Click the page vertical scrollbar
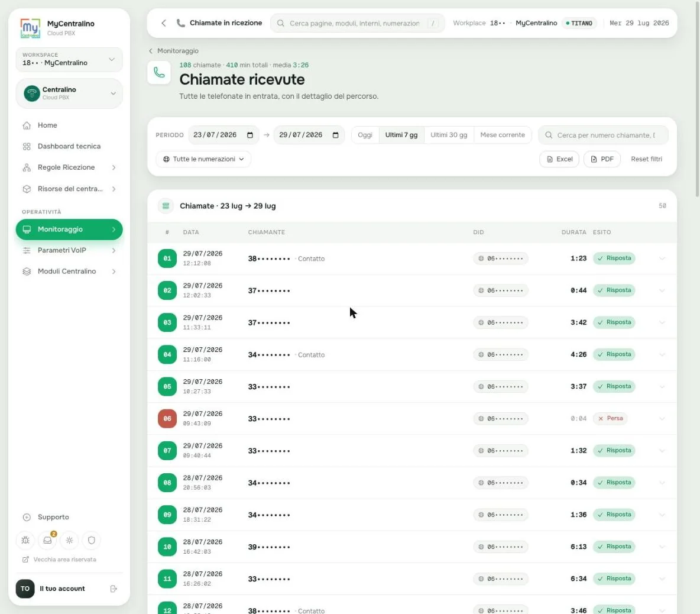 (697, 98)
